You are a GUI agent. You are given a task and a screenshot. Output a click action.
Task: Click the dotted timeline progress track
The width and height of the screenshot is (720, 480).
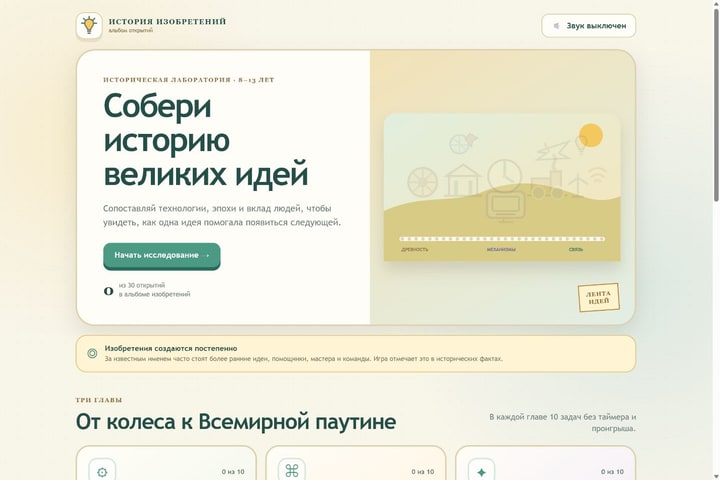click(x=502, y=239)
